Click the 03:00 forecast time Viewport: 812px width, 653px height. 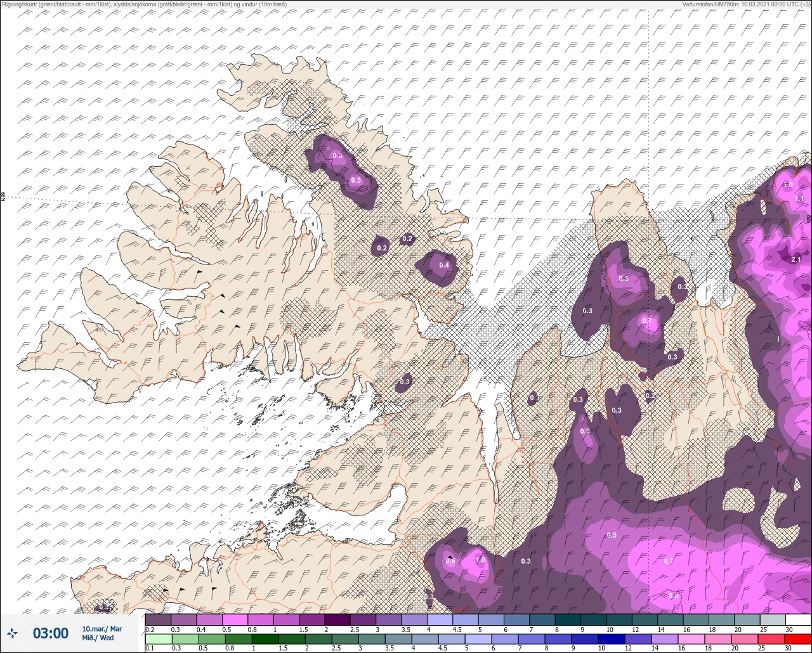click(51, 633)
